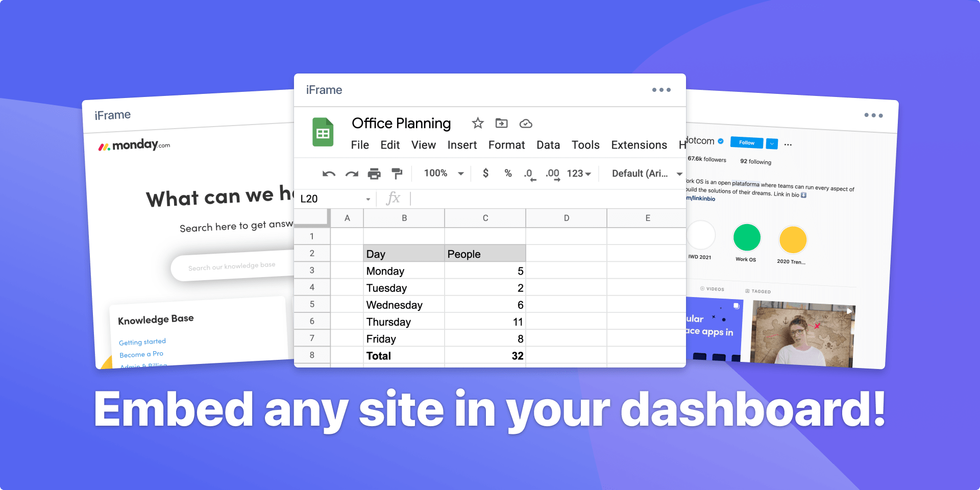
Task: Open the Become a Pro link
Action: coord(141,354)
